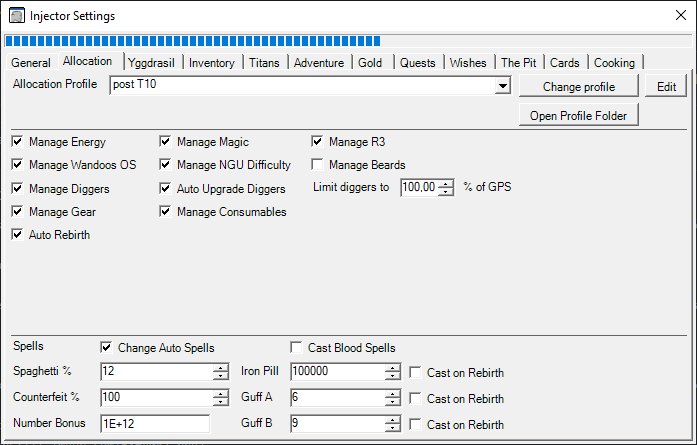
Task: Increase the Guff A value
Action: [393, 393]
